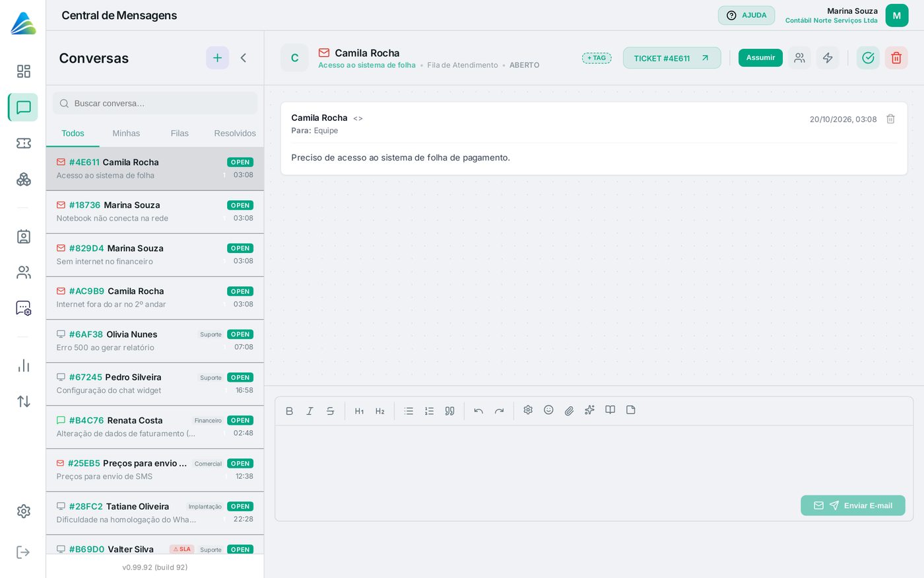Open the note page icon in editor
Image resolution: width=924 pixels, height=578 pixels.
pos(631,410)
